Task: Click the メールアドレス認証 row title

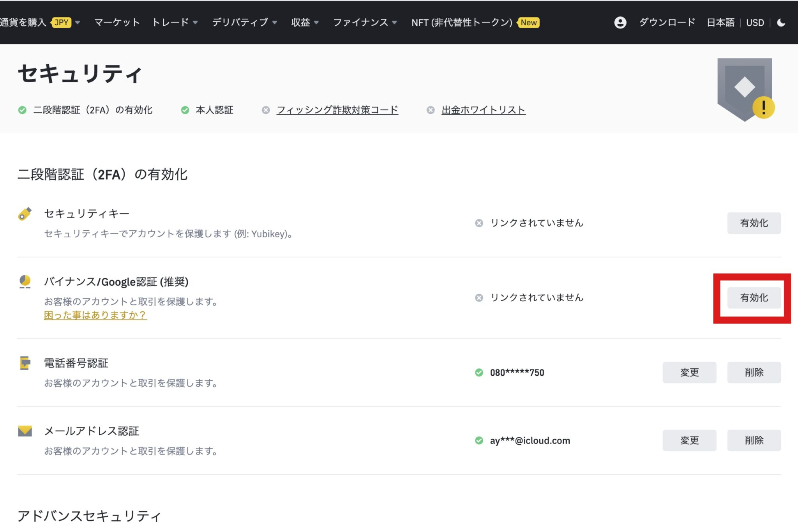Action: click(91, 431)
